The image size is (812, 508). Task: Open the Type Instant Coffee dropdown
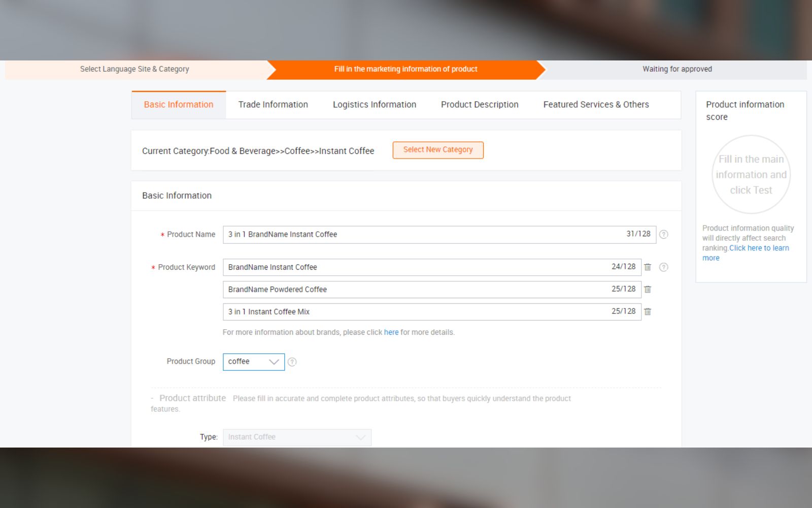point(297,437)
